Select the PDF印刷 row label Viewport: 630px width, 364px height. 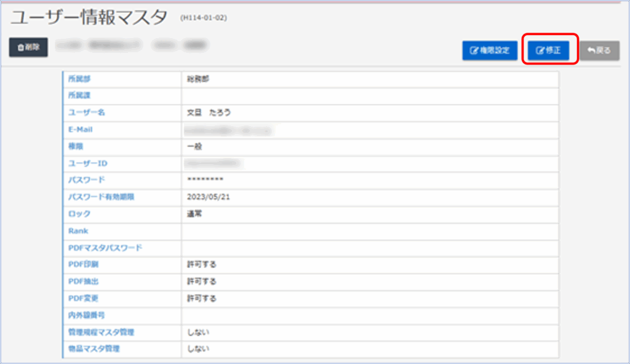(84, 264)
